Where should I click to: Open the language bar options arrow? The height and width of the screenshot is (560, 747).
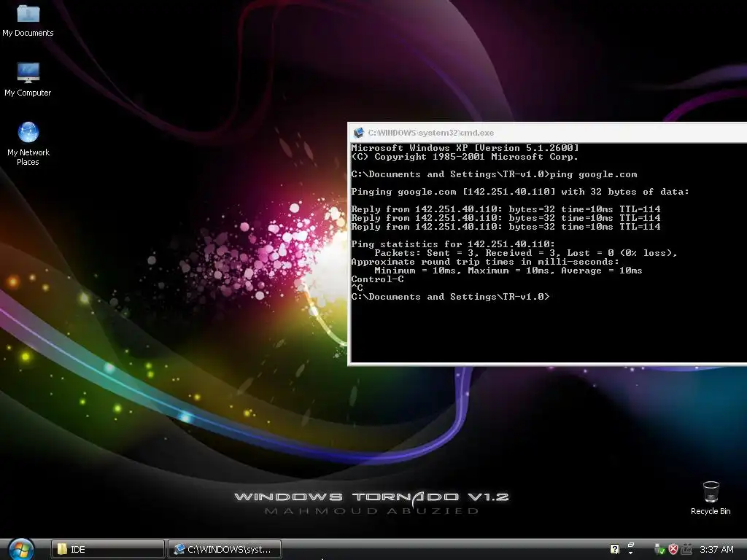point(631,553)
